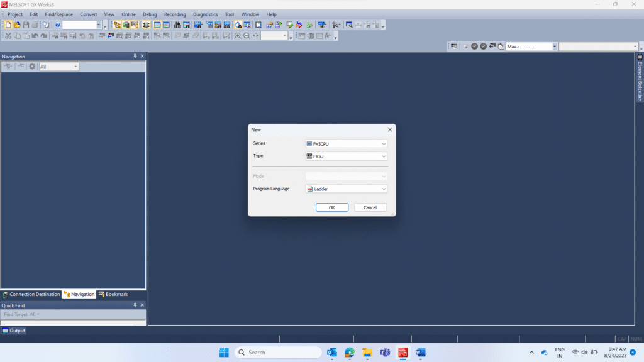Open the Navigation filter All dropdown
Viewport: 644px width, 362px height.
[x=58, y=67]
